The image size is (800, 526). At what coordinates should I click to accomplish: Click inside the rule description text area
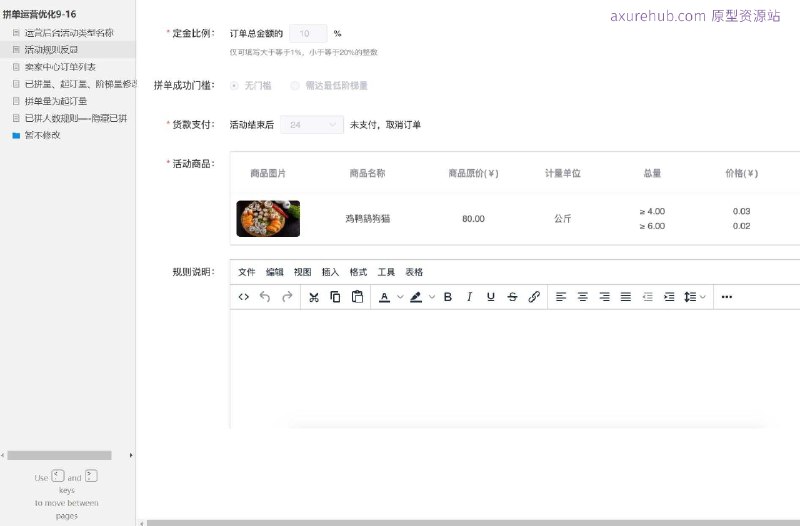tap(515, 367)
